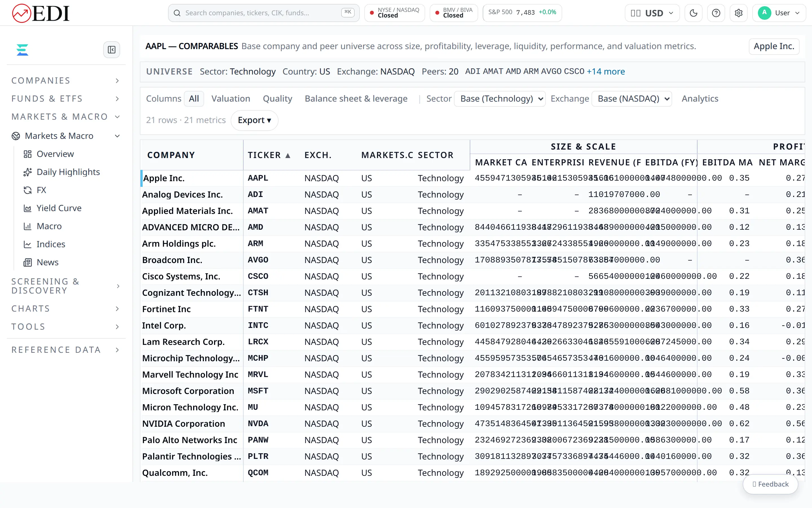The image size is (812, 508).
Task: Sort by COMPANY column header
Action: coord(171,155)
